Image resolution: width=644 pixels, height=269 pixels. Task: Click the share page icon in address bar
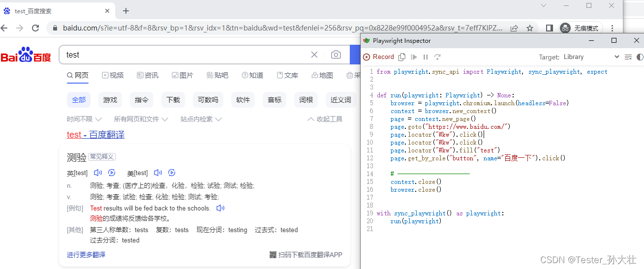(514, 28)
